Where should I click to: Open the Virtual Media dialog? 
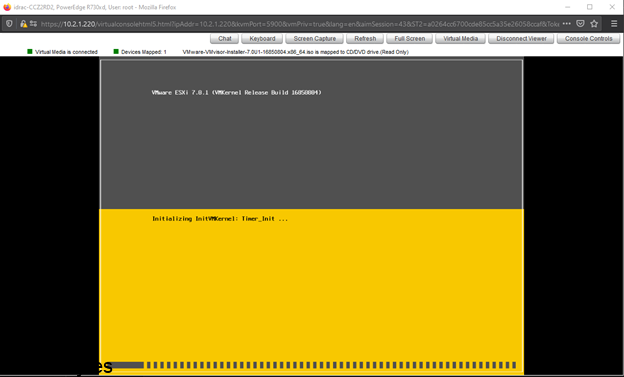460,39
